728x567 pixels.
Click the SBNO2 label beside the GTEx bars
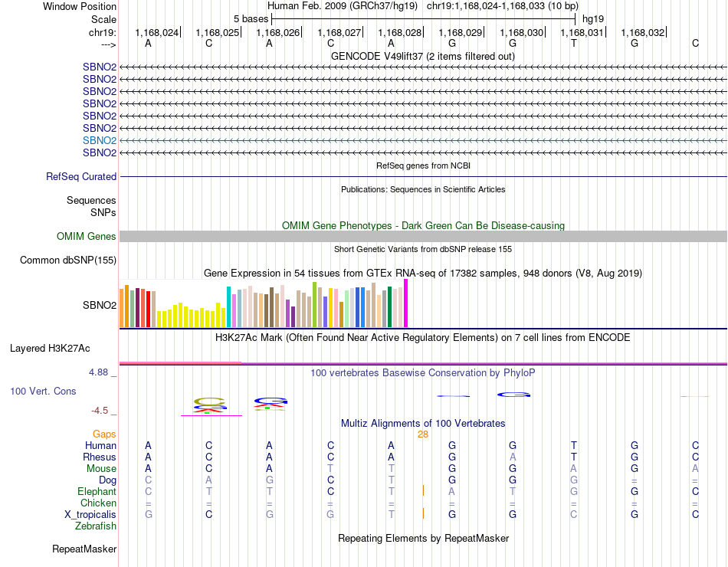tap(100, 305)
